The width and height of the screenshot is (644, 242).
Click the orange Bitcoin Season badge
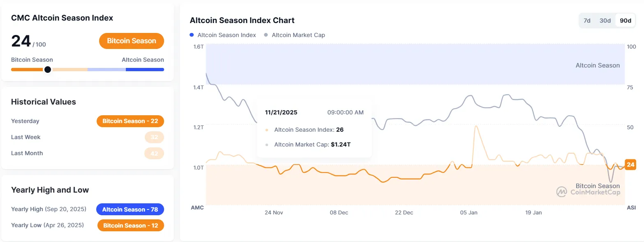click(132, 41)
